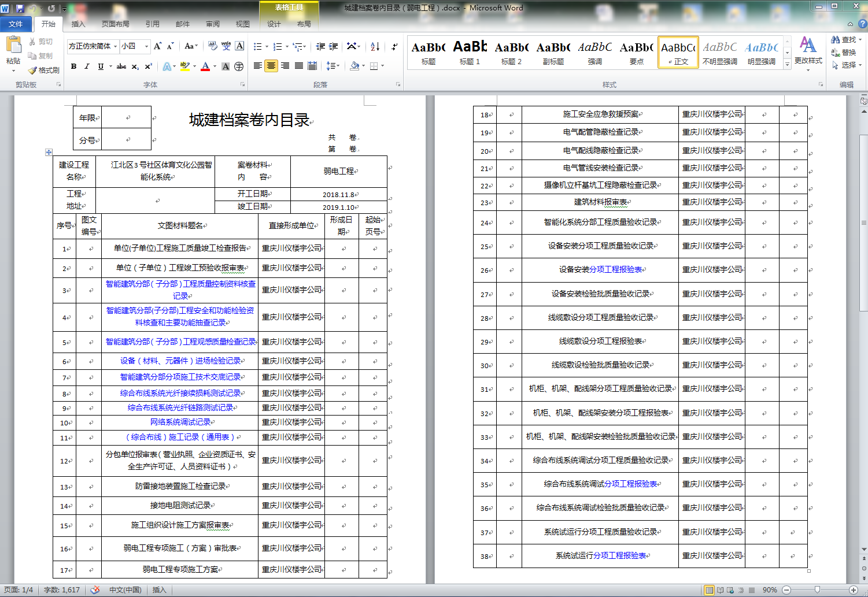Click Find (查找)
This screenshot has width=868, height=597.
pos(846,39)
